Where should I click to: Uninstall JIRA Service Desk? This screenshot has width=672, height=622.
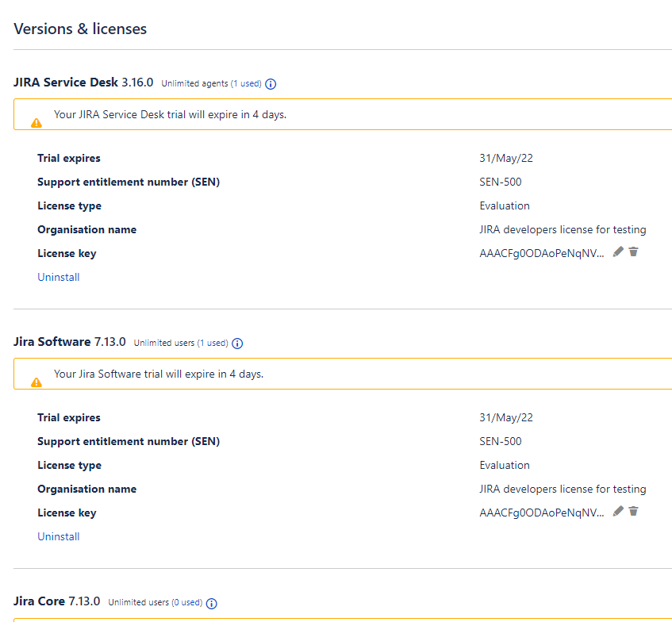pyautogui.click(x=58, y=277)
